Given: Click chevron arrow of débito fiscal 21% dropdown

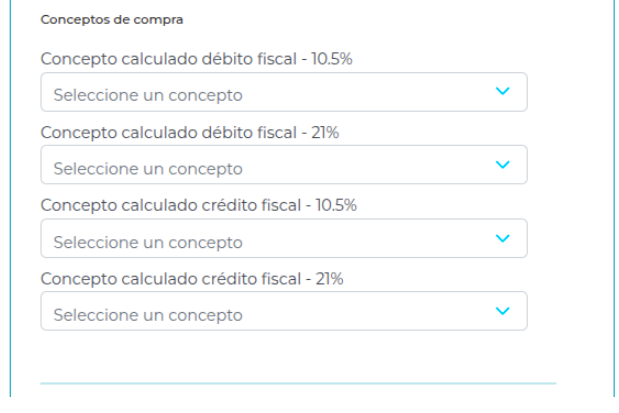Looking at the screenshot, I should point(503,165).
